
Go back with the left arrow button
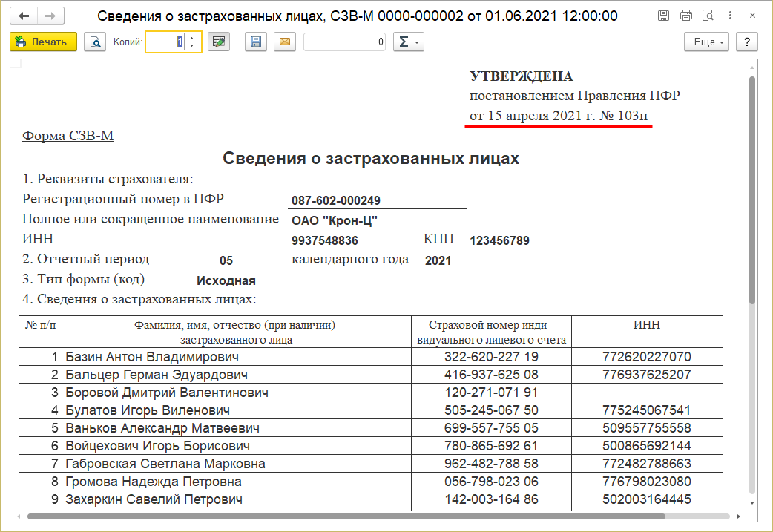[x=24, y=16]
